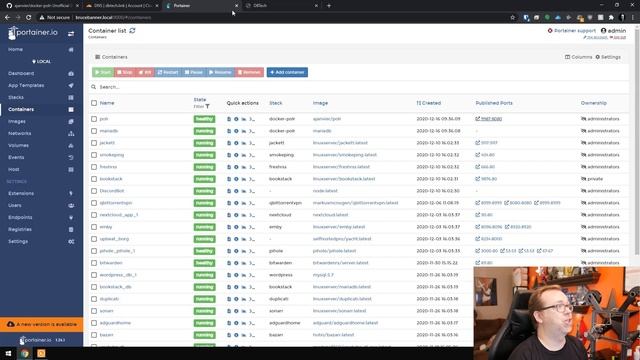Open console quick action for bazarr container
This screenshot has height=360, width=640.
point(252,335)
